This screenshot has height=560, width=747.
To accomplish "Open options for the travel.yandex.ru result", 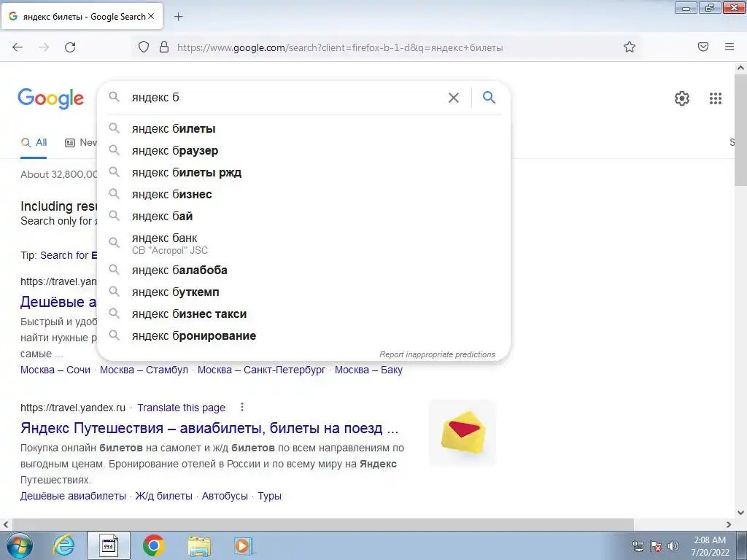I will coord(242,407).
